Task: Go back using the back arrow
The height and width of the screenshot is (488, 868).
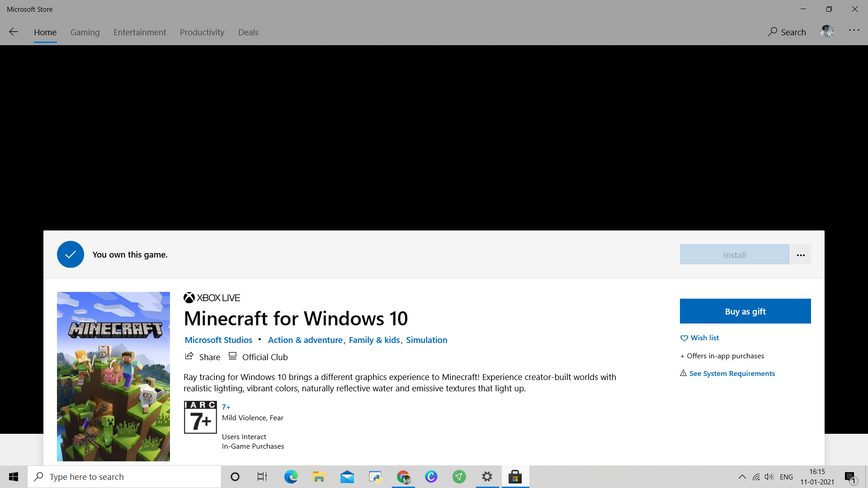Action: point(14,32)
